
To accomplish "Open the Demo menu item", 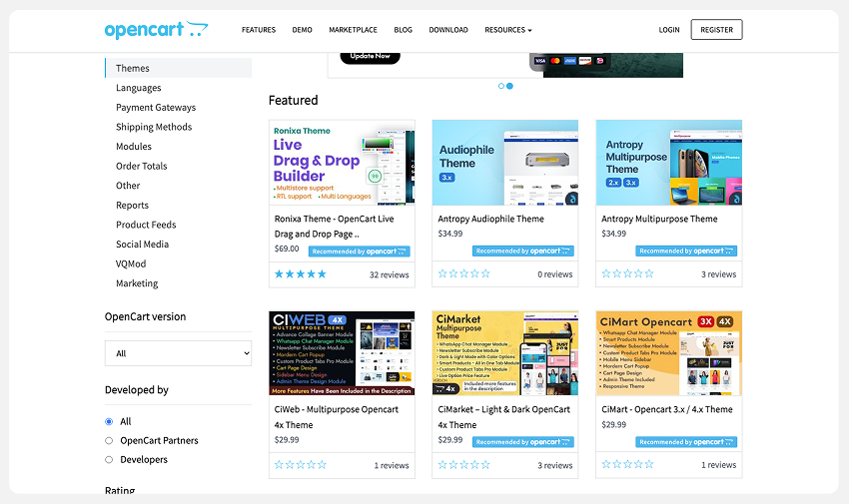I will tap(302, 30).
